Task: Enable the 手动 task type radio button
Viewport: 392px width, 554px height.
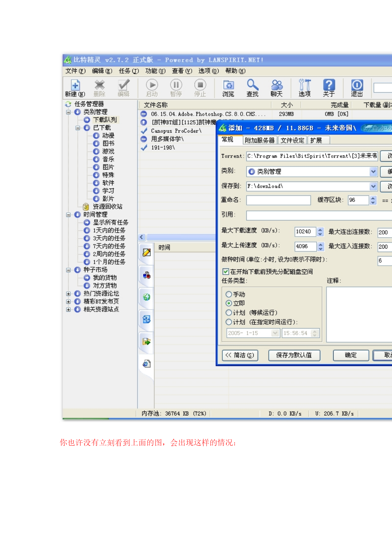Action: (x=229, y=294)
